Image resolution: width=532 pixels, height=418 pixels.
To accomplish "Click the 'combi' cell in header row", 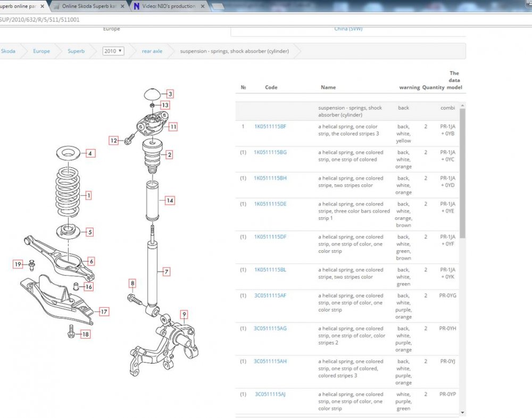I will pyautogui.click(x=447, y=108).
